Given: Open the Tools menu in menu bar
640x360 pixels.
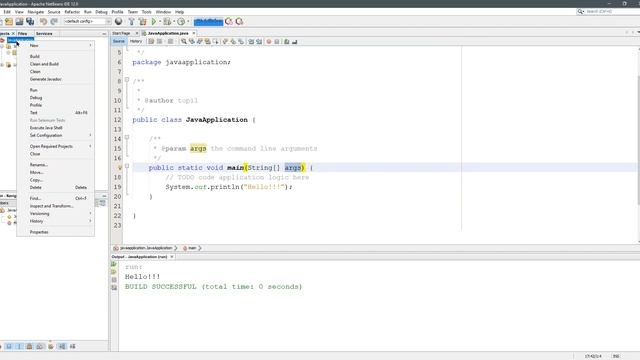Looking at the screenshot, I should coord(146,12).
